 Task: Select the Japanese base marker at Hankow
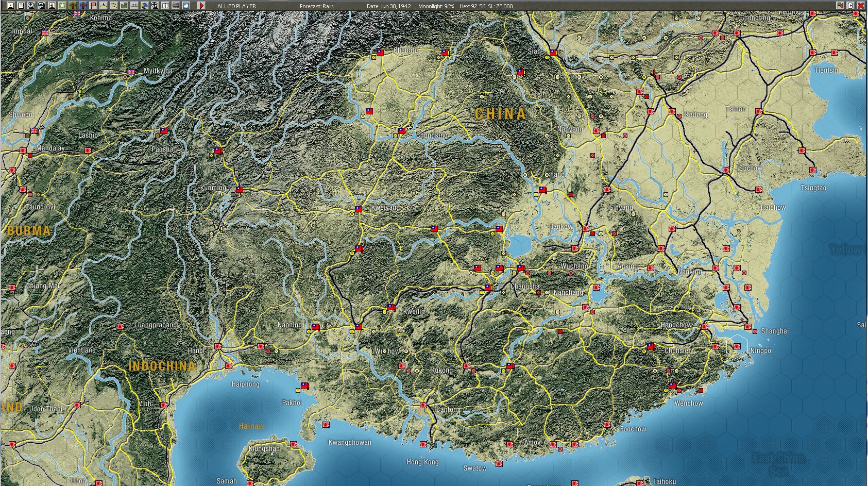click(x=586, y=228)
